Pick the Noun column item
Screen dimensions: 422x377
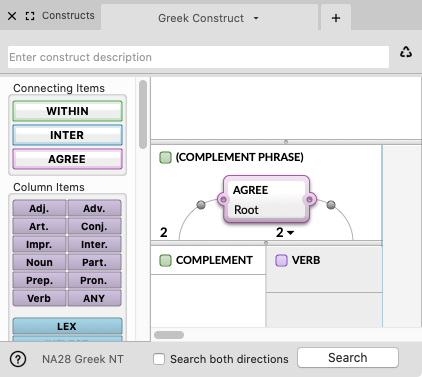[x=39, y=262]
